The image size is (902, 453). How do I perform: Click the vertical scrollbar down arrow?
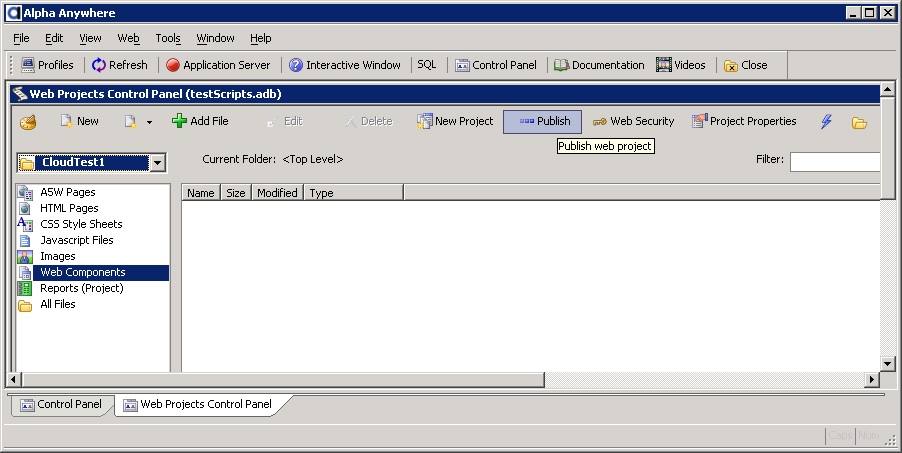click(x=888, y=363)
